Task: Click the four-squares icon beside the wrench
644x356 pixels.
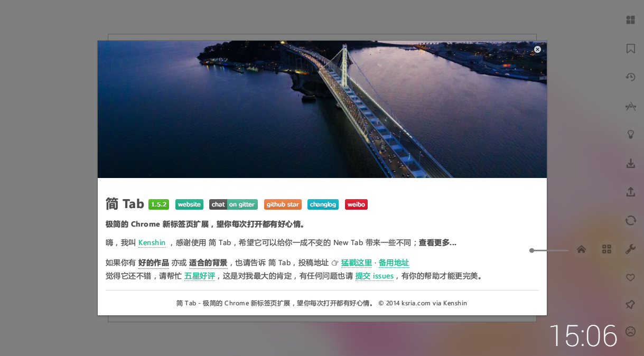Action: (606, 249)
